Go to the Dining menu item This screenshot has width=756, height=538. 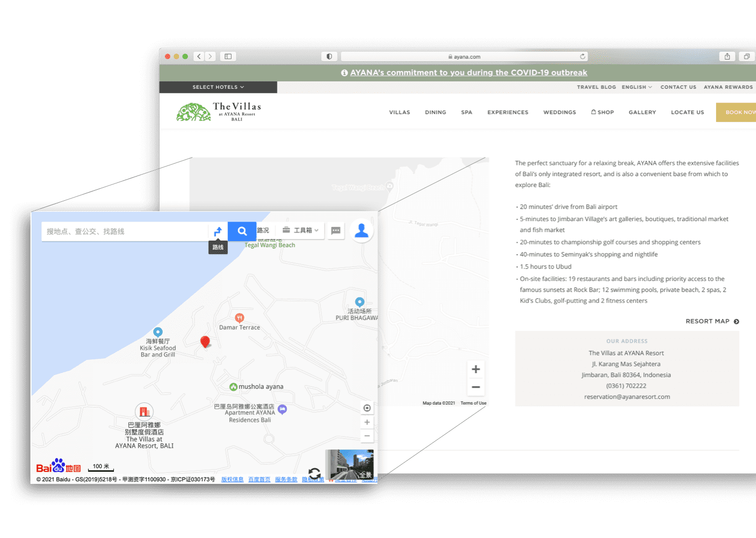click(x=435, y=112)
